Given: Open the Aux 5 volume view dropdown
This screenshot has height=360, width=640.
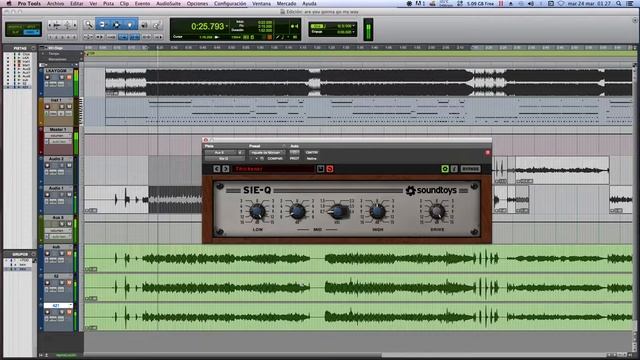Looking at the screenshot, I should click(x=57, y=230).
